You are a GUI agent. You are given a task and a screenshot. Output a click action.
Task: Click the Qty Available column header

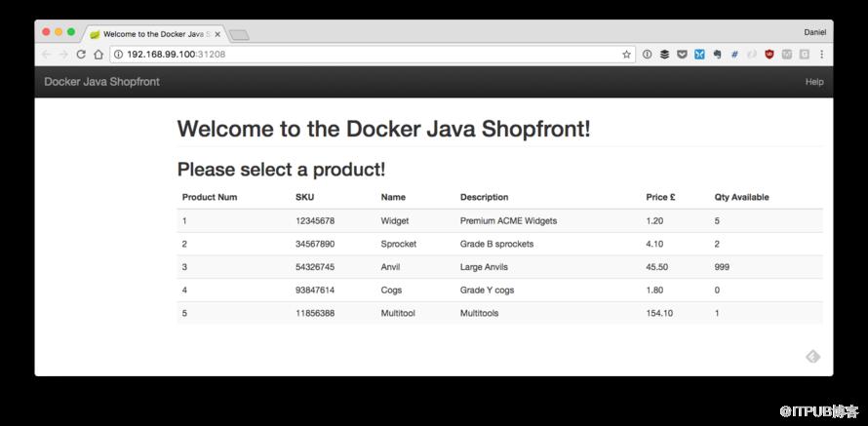coord(741,197)
